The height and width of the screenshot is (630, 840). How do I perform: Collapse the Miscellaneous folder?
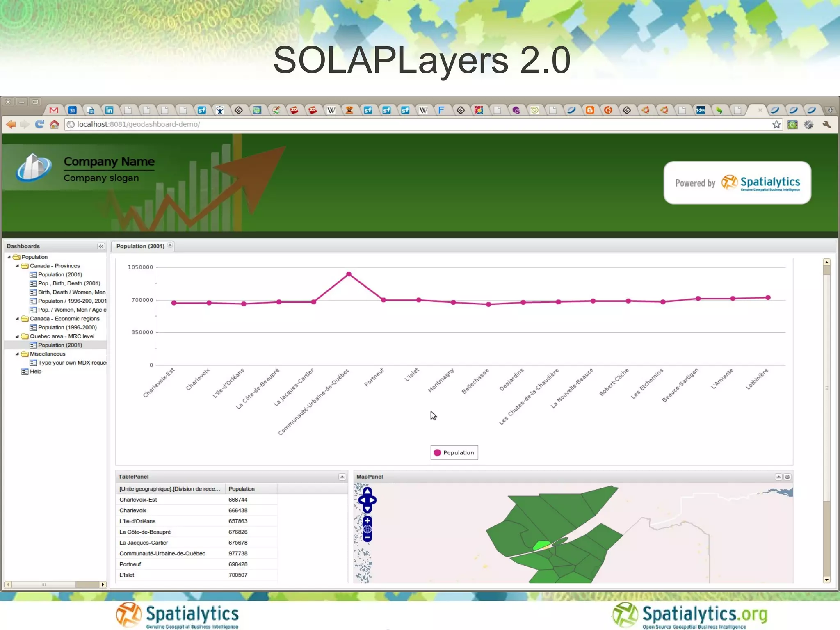pyautogui.click(x=17, y=354)
